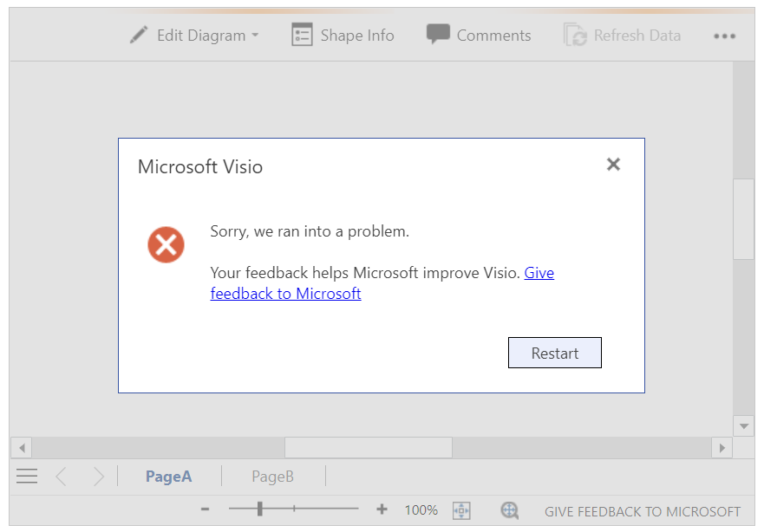Open the More Options ellipsis menu

coord(725,35)
